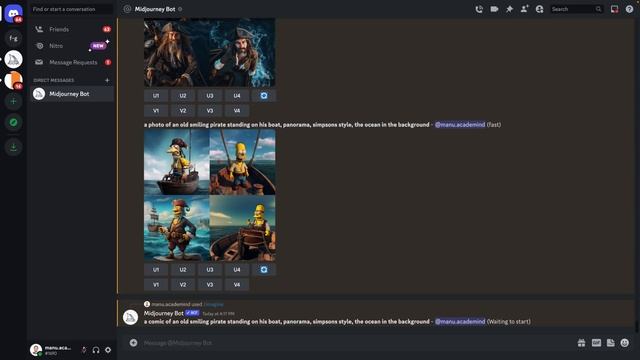This screenshot has height=360, width=640.
Task: Open the 'f-g' server folder icon
Action: 13,38
